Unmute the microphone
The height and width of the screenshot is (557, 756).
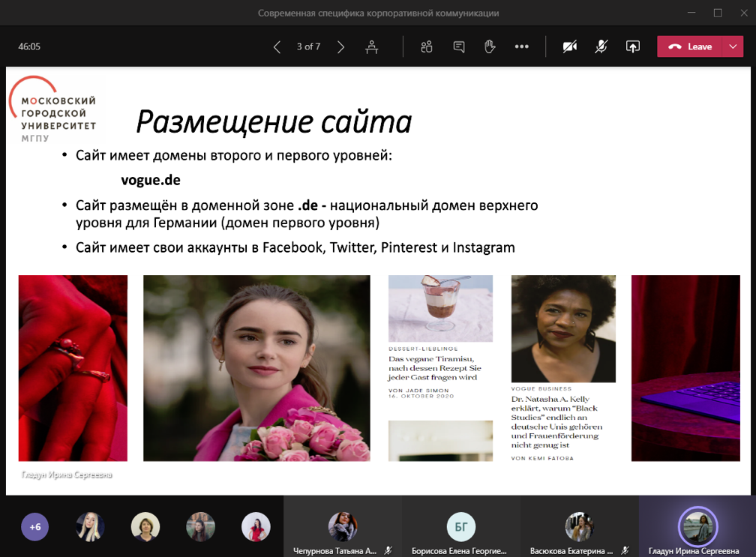pos(601,47)
